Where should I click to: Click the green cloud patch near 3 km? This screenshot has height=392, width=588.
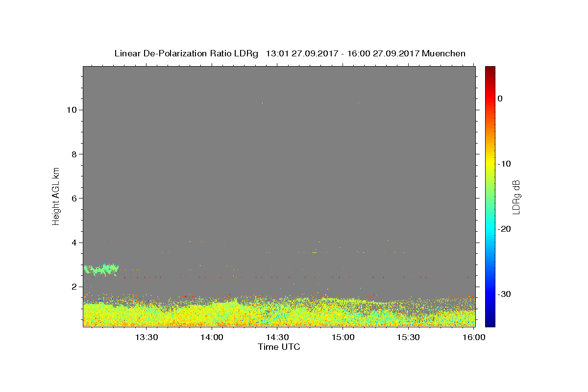click(101, 269)
